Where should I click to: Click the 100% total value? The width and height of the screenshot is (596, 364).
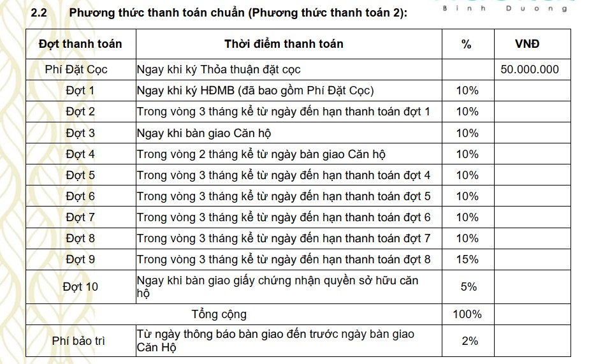click(467, 314)
